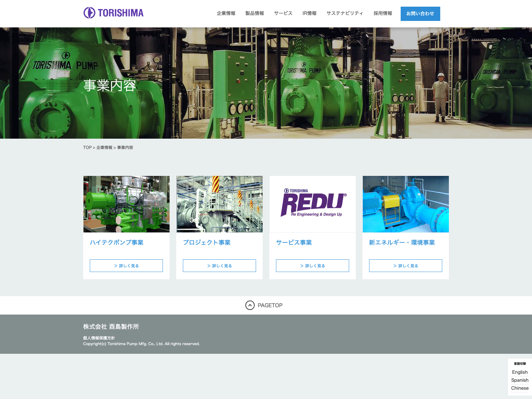Click the Torishima logo in header

click(x=113, y=13)
